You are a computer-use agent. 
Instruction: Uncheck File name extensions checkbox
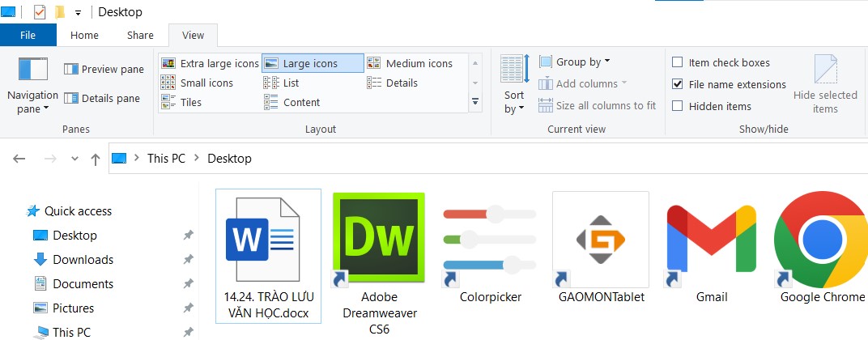pos(677,84)
